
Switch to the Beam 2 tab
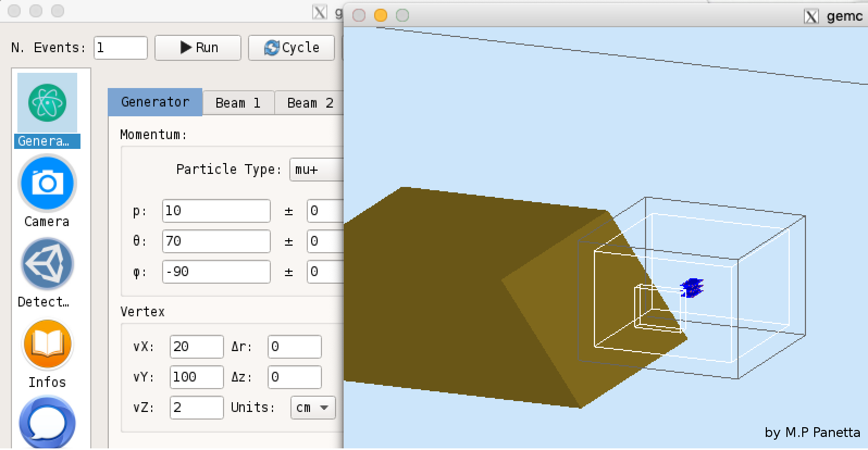point(309,103)
